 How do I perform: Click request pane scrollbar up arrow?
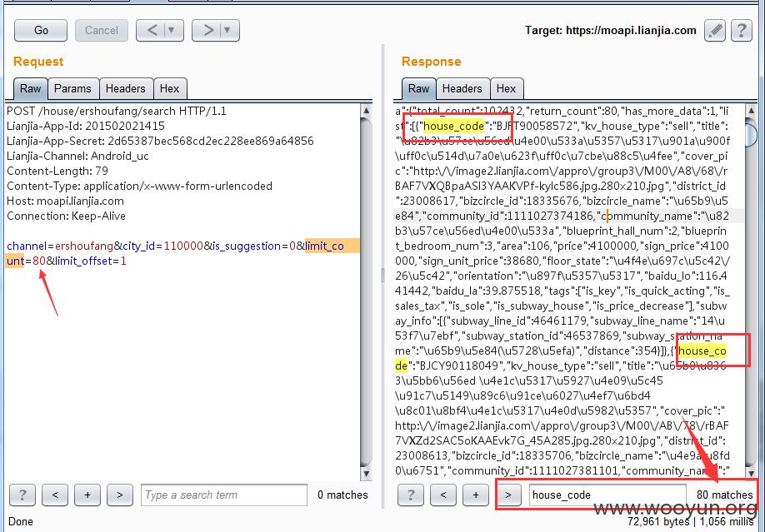pyautogui.click(x=367, y=111)
